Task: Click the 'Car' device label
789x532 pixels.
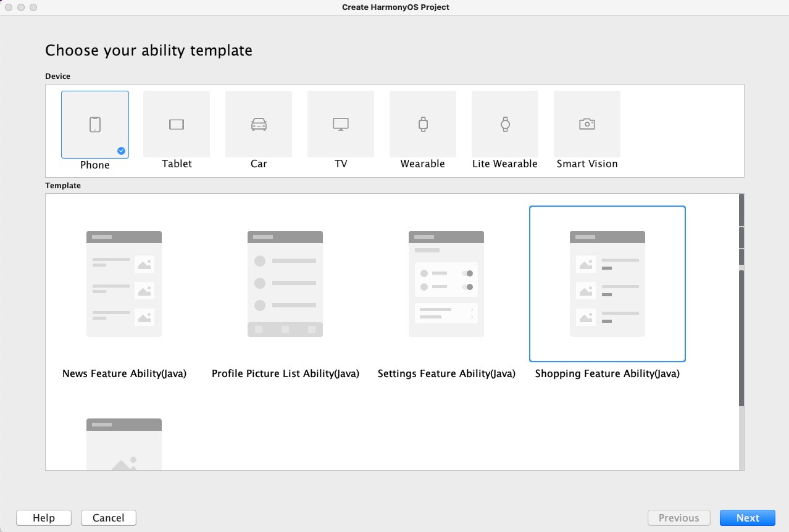Action: 259,164
